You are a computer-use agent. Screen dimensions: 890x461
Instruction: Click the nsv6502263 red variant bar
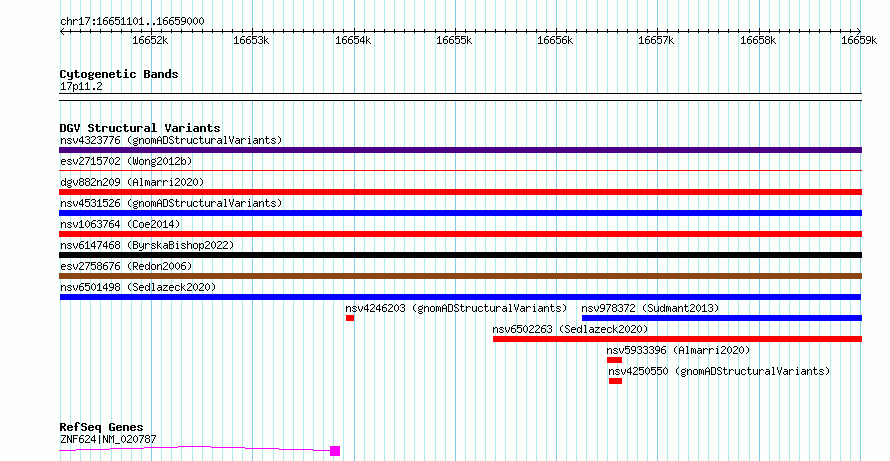[x=677, y=339]
